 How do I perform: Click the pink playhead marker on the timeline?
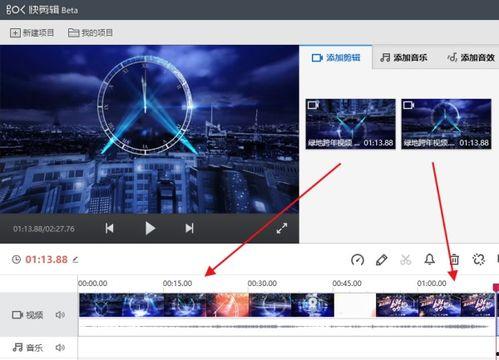pos(496,287)
